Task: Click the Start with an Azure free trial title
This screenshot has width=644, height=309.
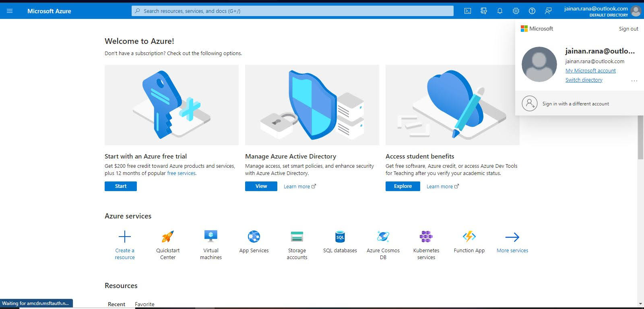Action: pos(146,157)
